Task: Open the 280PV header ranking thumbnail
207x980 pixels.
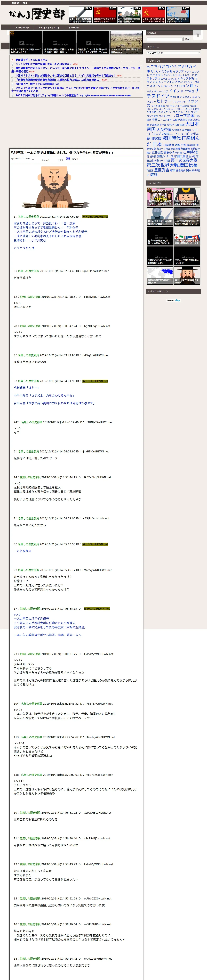Action: (x=80, y=15)
